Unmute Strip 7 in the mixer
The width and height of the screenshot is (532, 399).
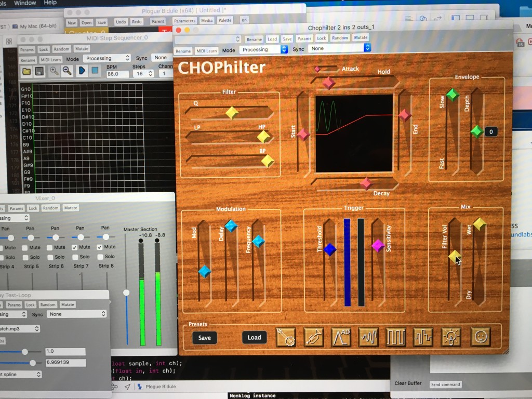click(x=75, y=247)
